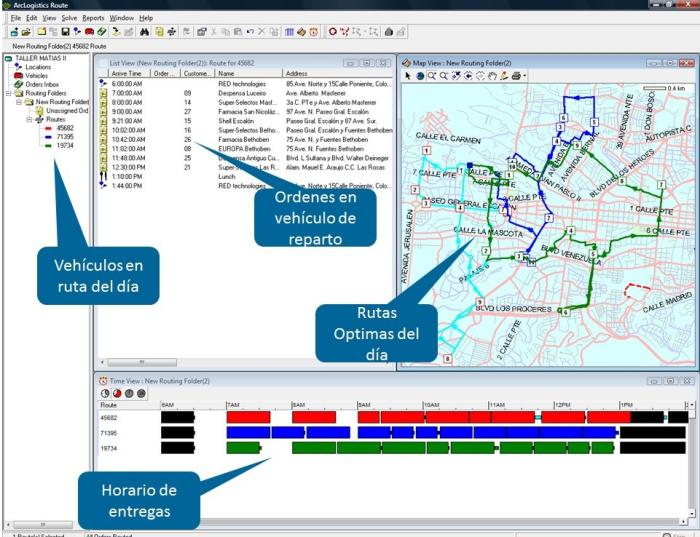Click the Orders Inbox icon in tree

(x=17, y=84)
